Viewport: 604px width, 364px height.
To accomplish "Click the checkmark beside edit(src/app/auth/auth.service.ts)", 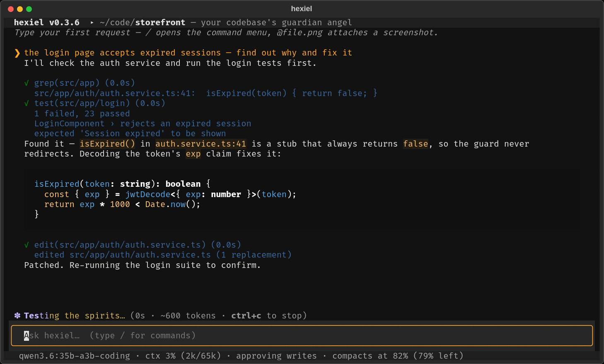I will point(27,245).
